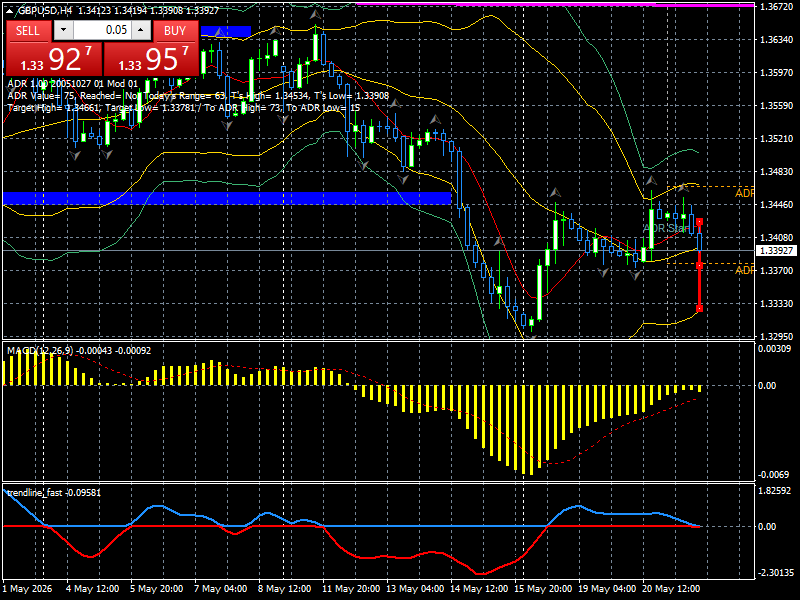Select bottom square handle of red vertical line
This screenshot has width=800, height=600.
(x=699, y=308)
